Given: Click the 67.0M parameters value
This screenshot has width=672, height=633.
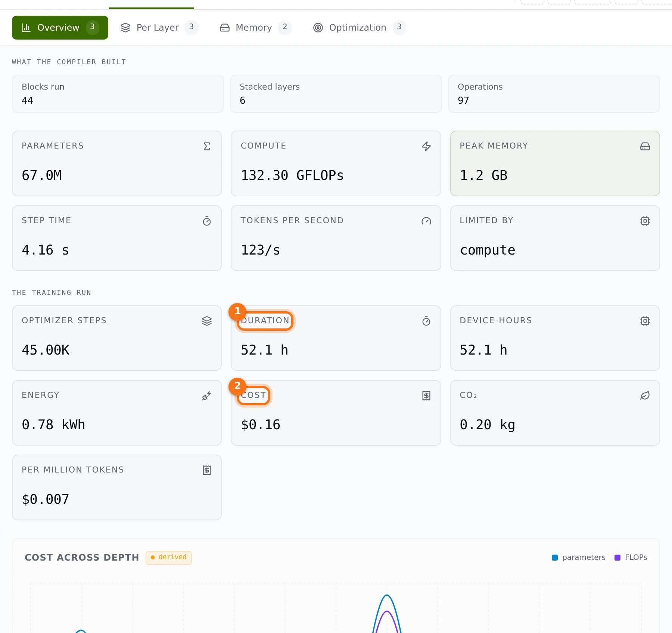Looking at the screenshot, I should 42,175.
